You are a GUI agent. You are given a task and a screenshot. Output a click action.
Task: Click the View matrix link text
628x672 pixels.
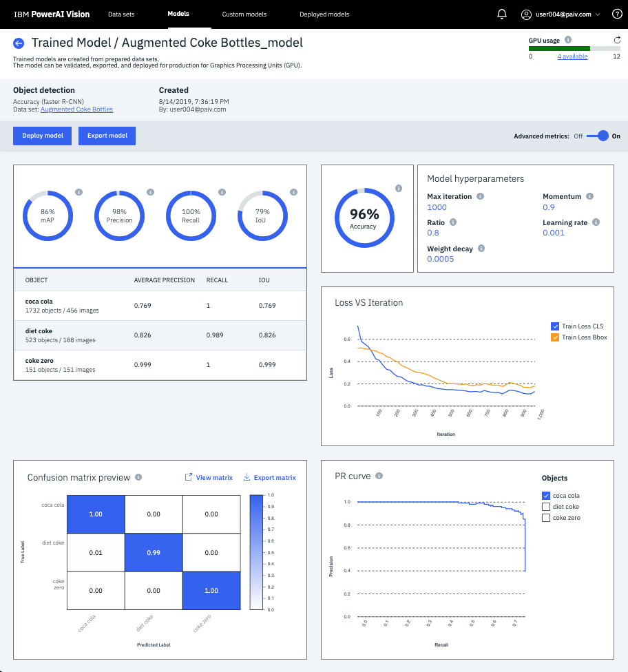[x=214, y=477]
